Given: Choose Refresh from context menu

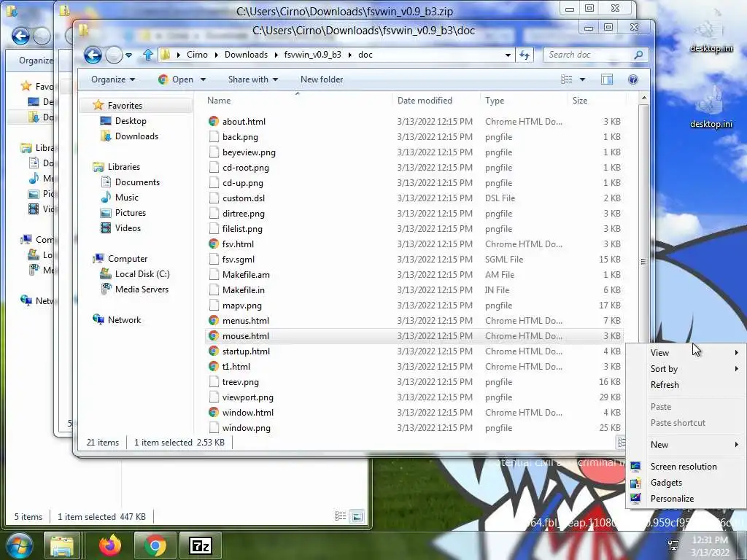Looking at the screenshot, I should [686, 385].
